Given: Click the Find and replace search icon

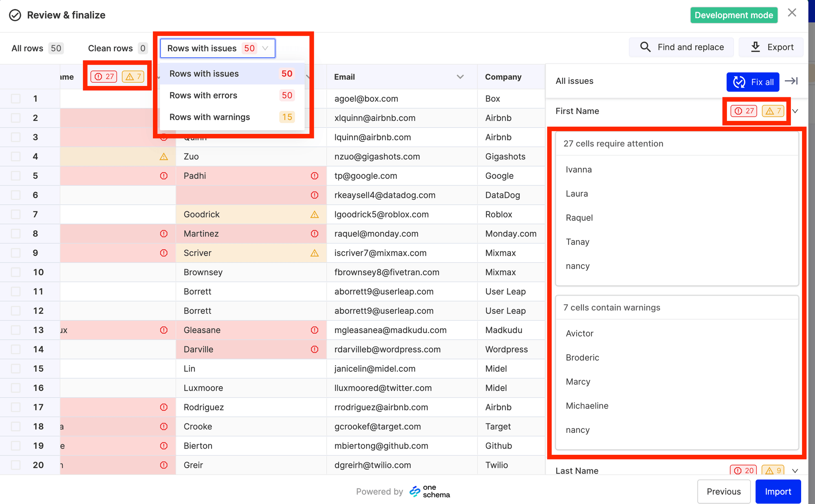Looking at the screenshot, I should click(645, 47).
